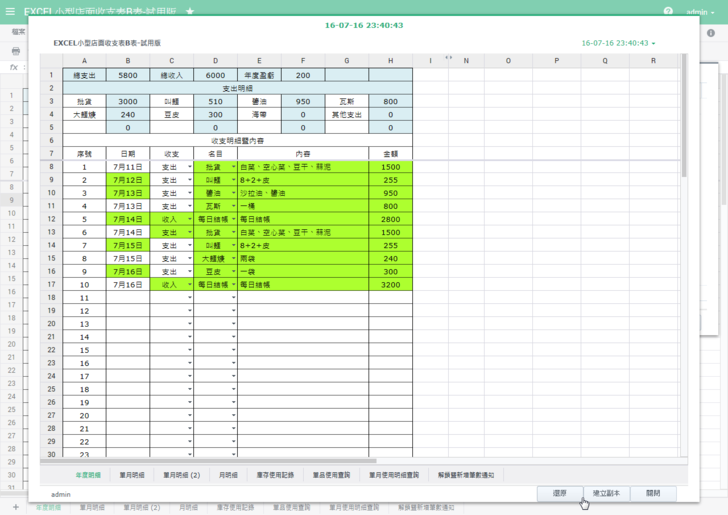Open the 收支 dropdown arrow in row 8
The width and height of the screenshot is (728, 515).
[190, 167]
